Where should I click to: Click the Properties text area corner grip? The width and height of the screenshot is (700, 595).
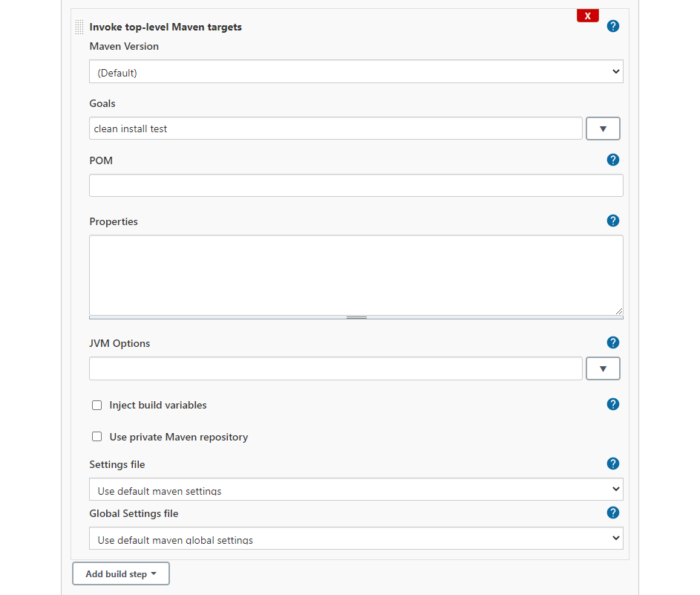coord(619,311)
